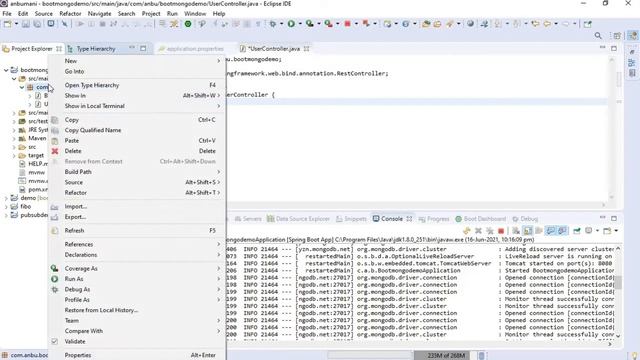
Task: Click the editor horizontal scrollbar
Action: point(416,204)
